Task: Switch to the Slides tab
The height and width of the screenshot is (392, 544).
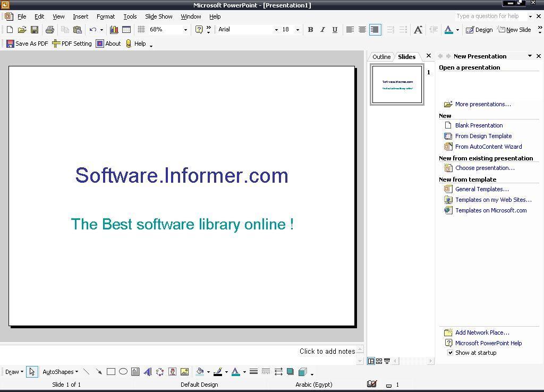Action: [x=406, y=56]
